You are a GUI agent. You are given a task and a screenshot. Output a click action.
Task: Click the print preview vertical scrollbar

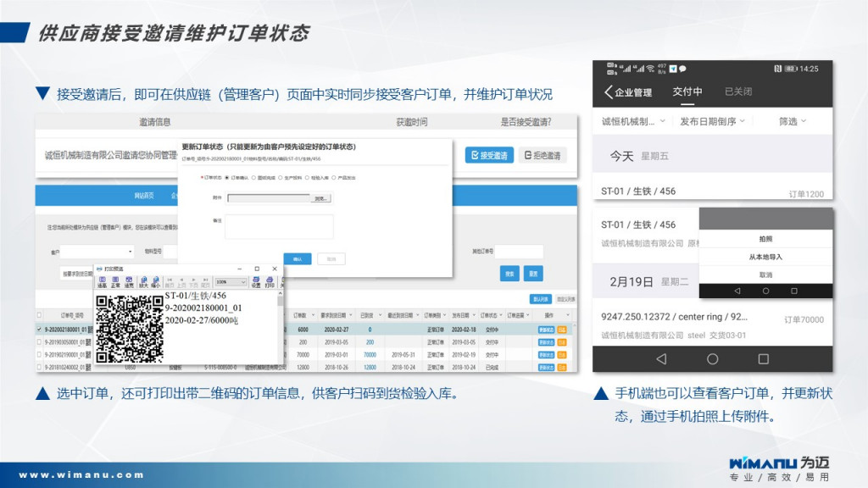point(281,326)
